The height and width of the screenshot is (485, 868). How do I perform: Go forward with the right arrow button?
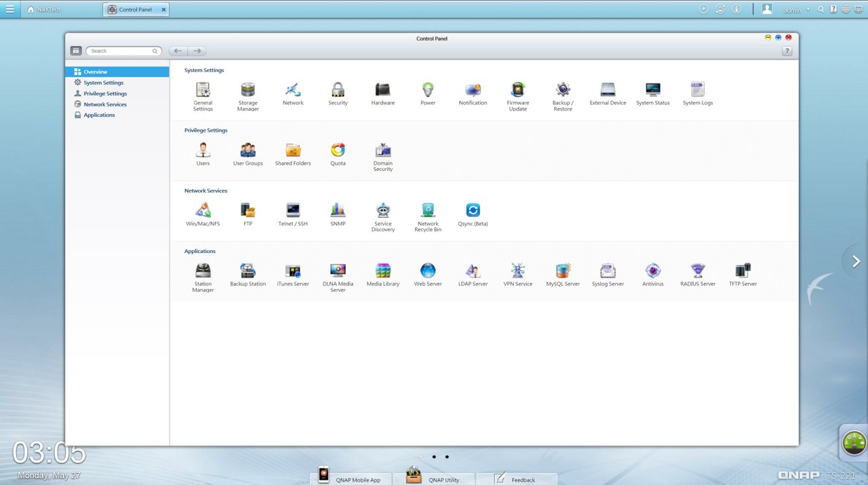tap(197, 51)
